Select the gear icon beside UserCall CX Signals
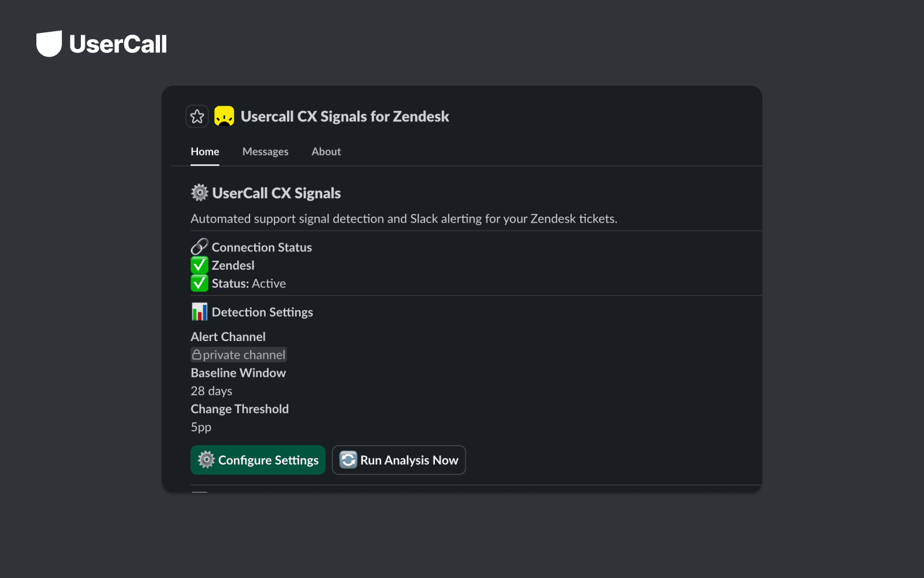Image resolution: width=924 pixels, height=578 pixels. pos(199,192)
